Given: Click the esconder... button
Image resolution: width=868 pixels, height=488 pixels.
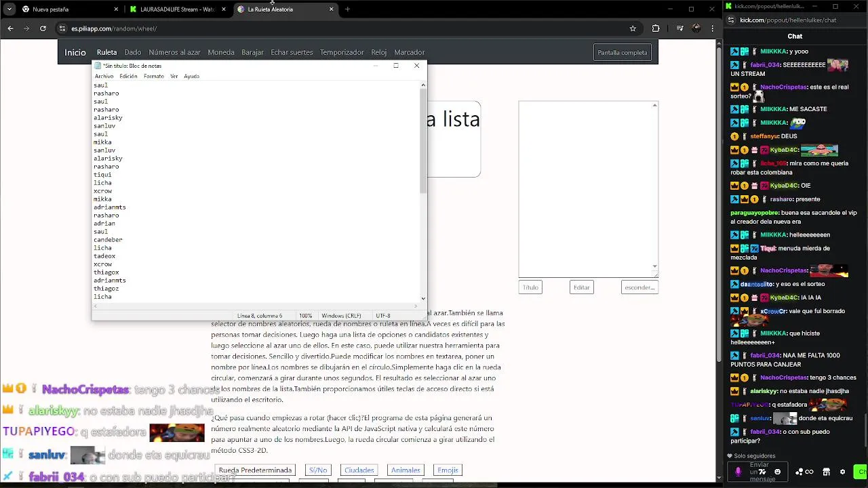Looking at the screenshot, I should tap(639, 287).
